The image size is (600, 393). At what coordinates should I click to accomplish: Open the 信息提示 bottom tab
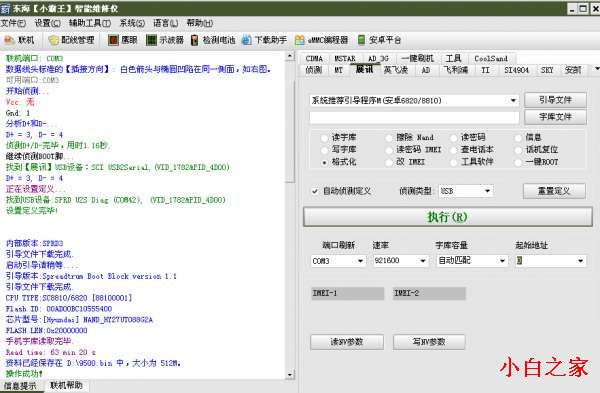click(21, 386)
